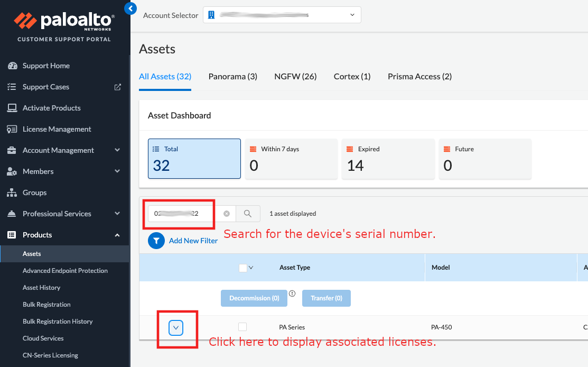Click the search magnifier icon
The image size is (588, 367).
(x=248, y=213)
